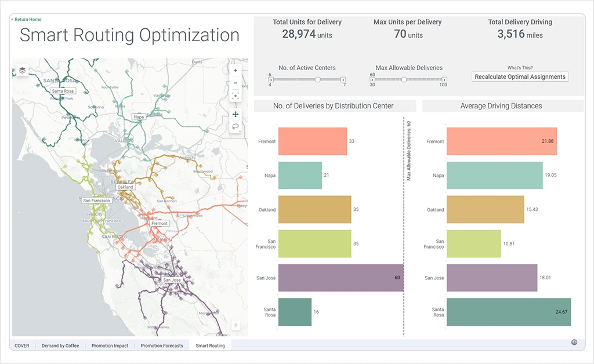Reset map to fit all data
The width and height of the screenshot is (594, 364).
click(235, 96)
